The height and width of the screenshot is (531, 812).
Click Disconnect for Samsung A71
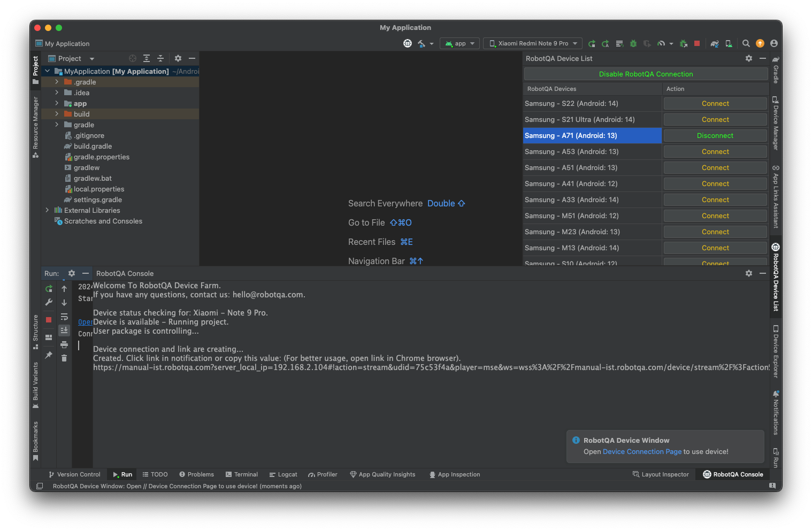(x=715, y=136)
